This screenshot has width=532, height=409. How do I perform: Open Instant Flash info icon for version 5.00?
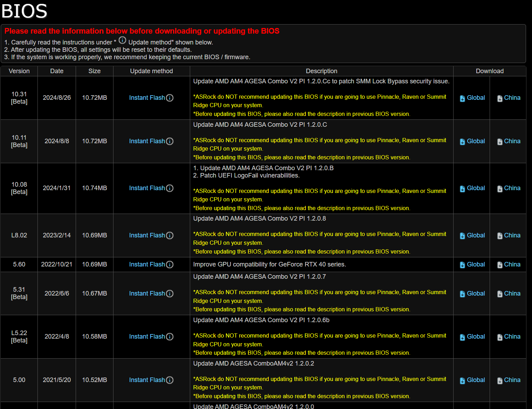point(170,380)
